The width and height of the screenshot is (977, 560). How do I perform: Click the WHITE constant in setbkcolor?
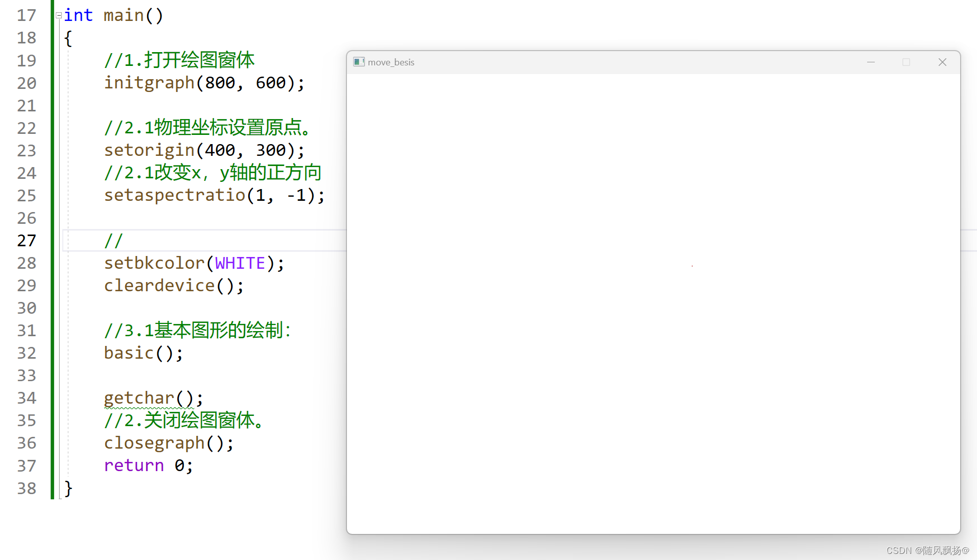coord(240,263)
